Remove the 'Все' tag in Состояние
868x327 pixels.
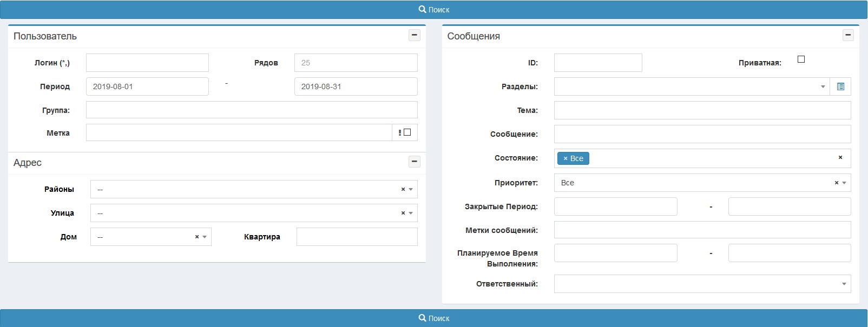pyautogui.click(x=565, y=158)
